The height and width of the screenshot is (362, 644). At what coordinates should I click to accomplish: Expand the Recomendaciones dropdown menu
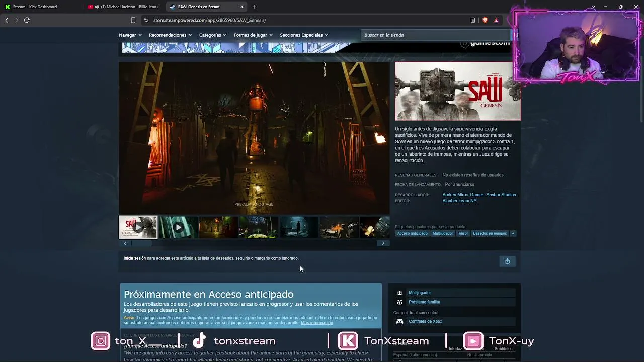pos(171,35)
